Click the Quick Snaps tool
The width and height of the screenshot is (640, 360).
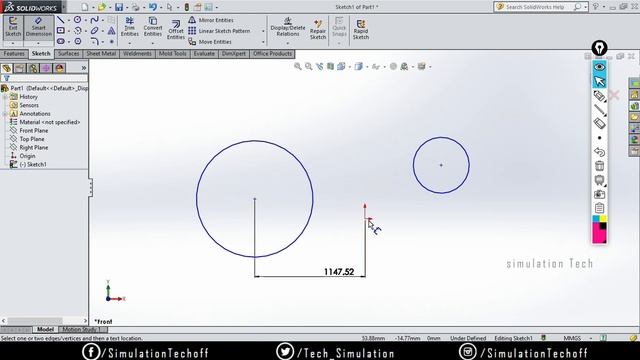click(x=339, y=27)
